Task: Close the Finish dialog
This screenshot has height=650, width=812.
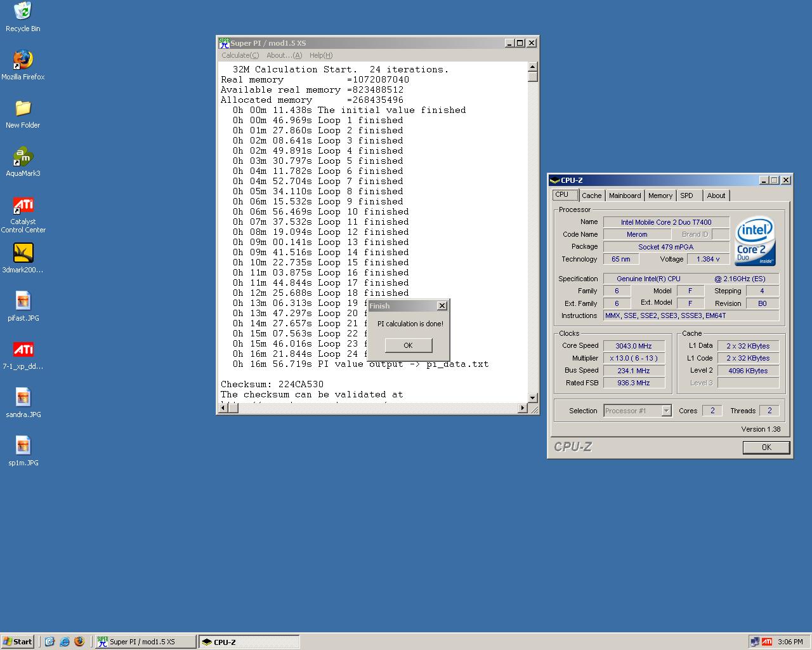Action: (442, 306)
